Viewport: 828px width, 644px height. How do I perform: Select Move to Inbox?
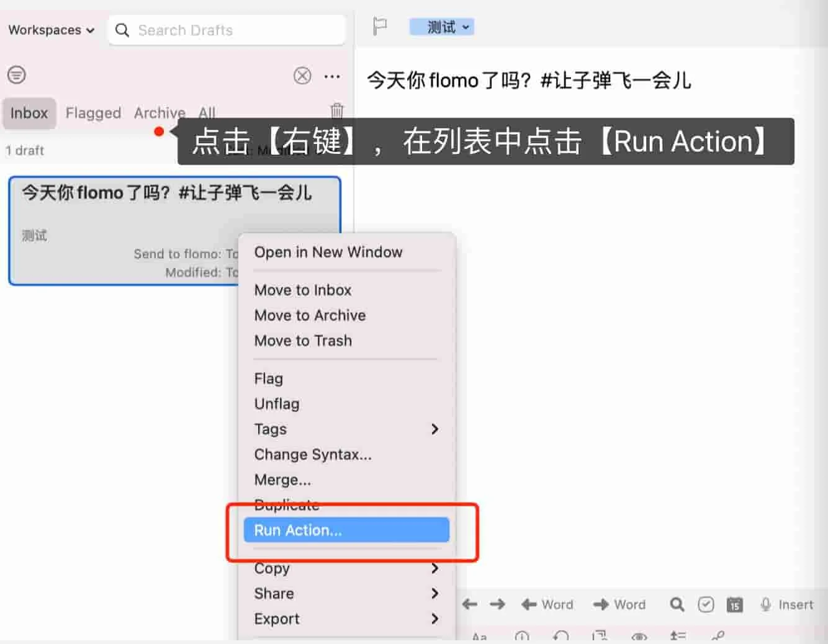click(347, 290)
